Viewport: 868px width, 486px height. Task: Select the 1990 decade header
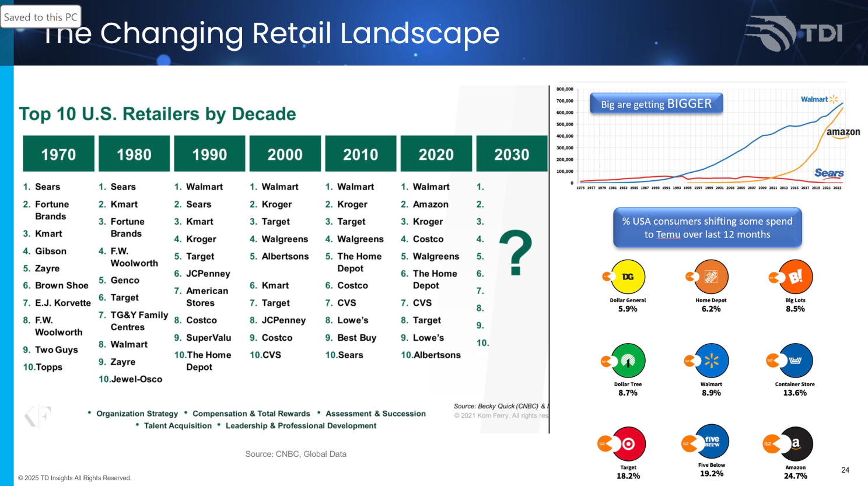click(209, 154)
